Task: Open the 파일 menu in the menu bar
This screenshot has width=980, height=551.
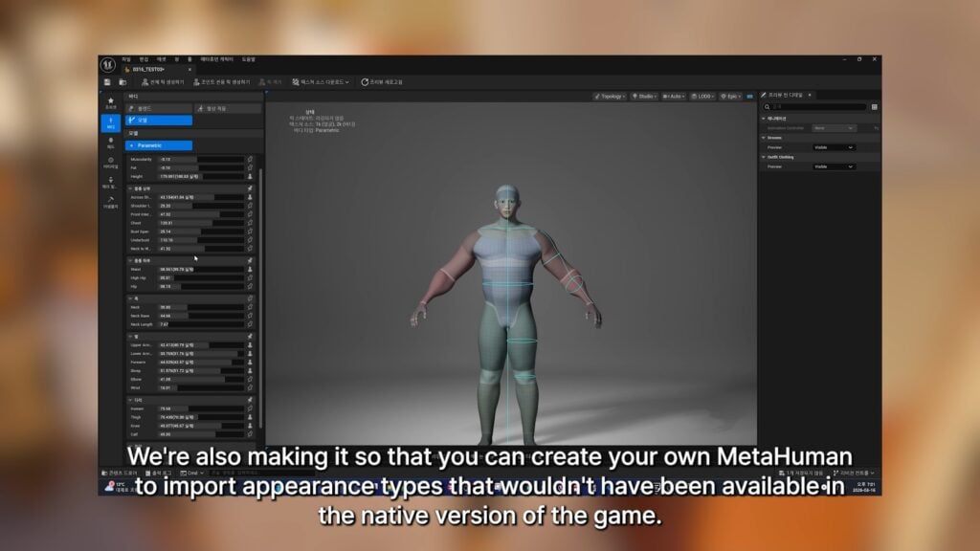Action: [125, 59]
